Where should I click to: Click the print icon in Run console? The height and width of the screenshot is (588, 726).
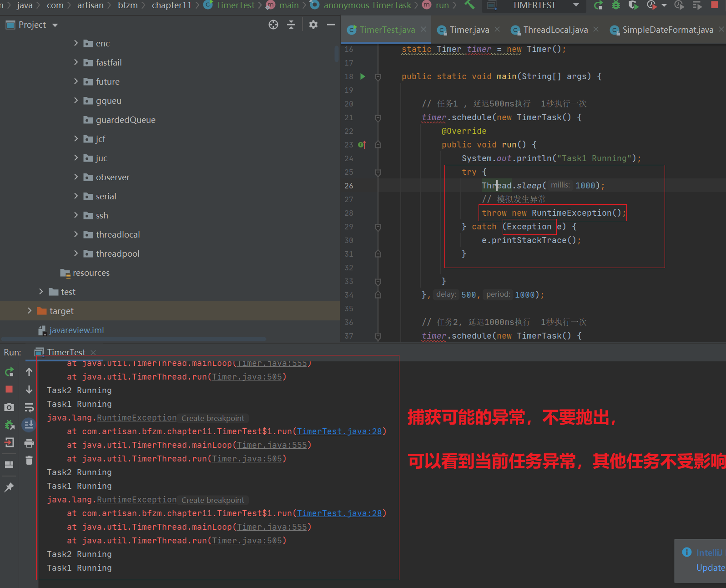click(x=29, y=443)
